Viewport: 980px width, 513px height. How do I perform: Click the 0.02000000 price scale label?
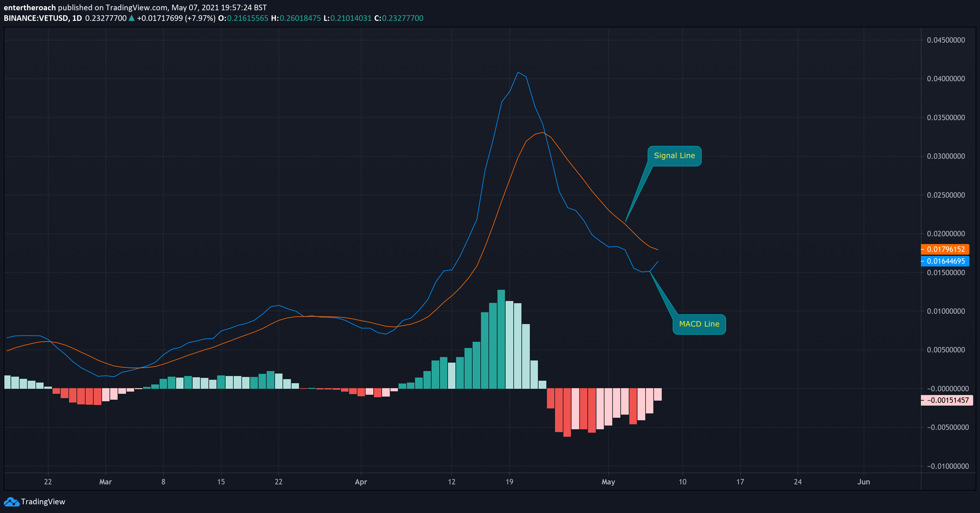(x=946, y=234)
